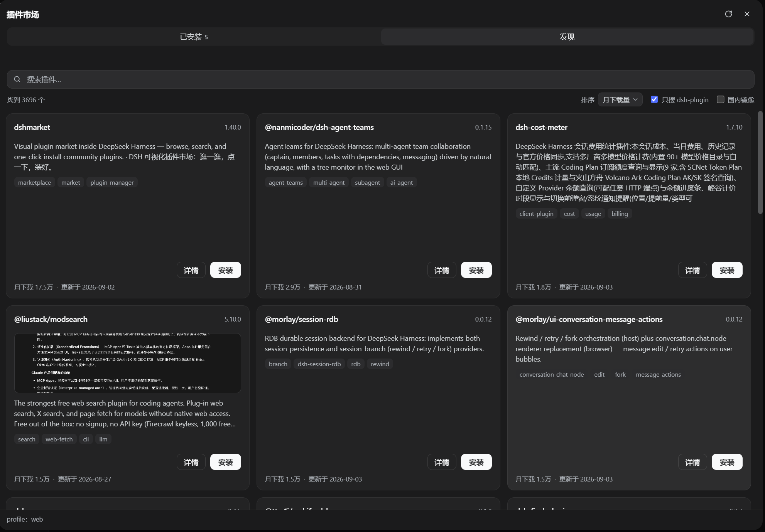765x532 pixels.
Task: Click the subagent tag
Action: coord(367,182)
